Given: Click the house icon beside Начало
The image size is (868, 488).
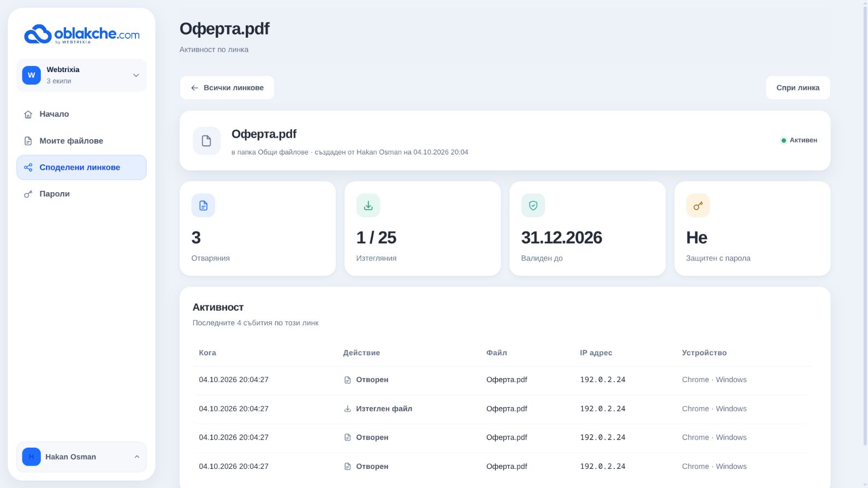Looking at the screenshot, I should click(x=28, y=115).
